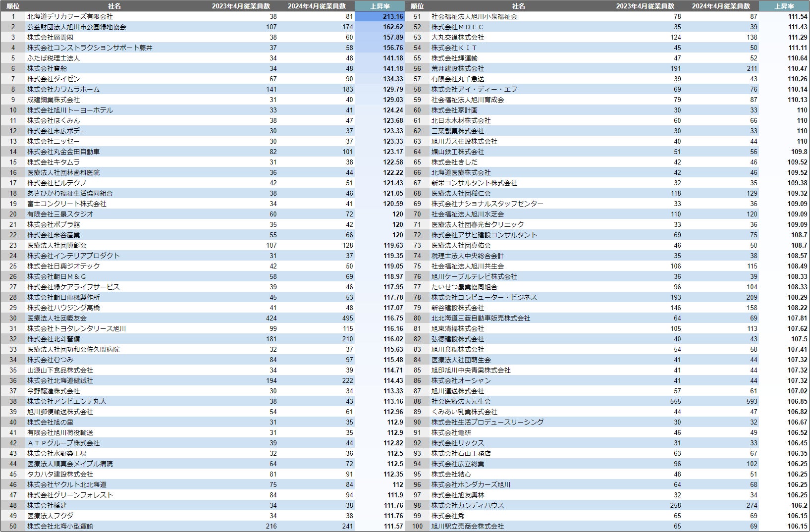Click the 株式会社ビルテクノ name cell
The height and width of the screenshot is (532, 810).
pos(57,183)
